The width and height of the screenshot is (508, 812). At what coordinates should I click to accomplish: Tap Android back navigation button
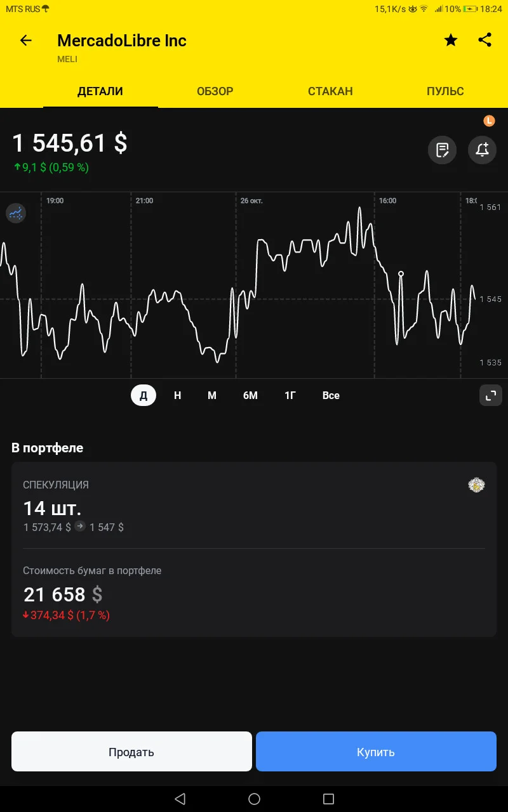point(180,799)
